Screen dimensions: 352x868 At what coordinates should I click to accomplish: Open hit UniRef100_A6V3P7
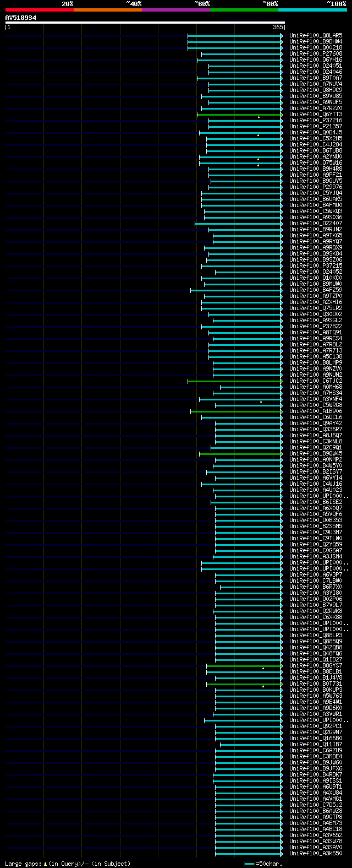point(316,574)
